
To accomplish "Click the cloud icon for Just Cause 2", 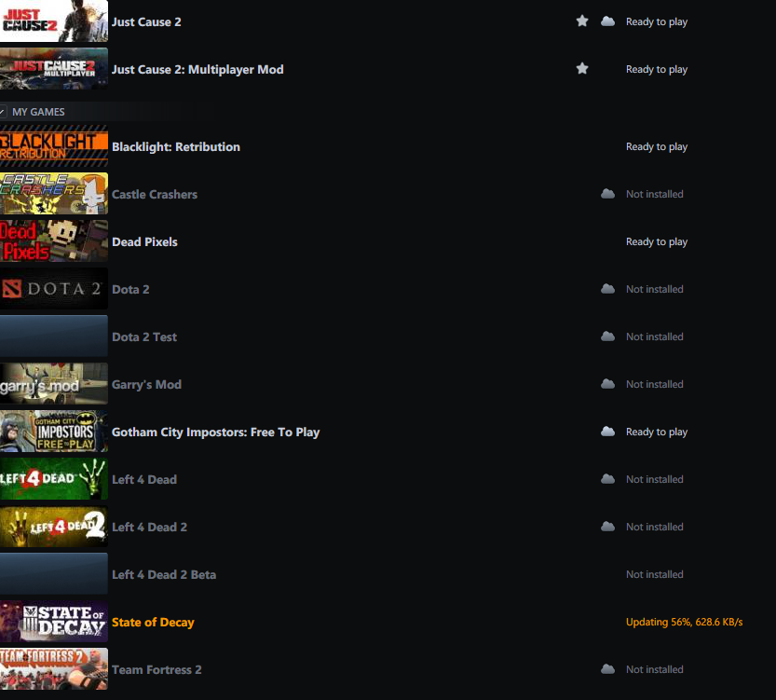I will tap(607, 21).
